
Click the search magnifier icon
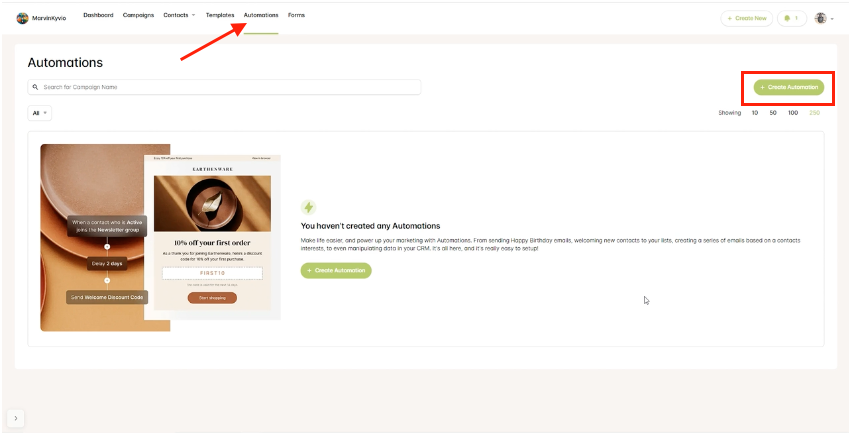pos(35,87)
